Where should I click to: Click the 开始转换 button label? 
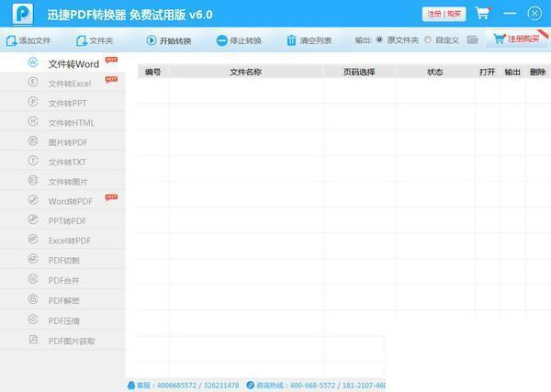click(x=175, y=40)
